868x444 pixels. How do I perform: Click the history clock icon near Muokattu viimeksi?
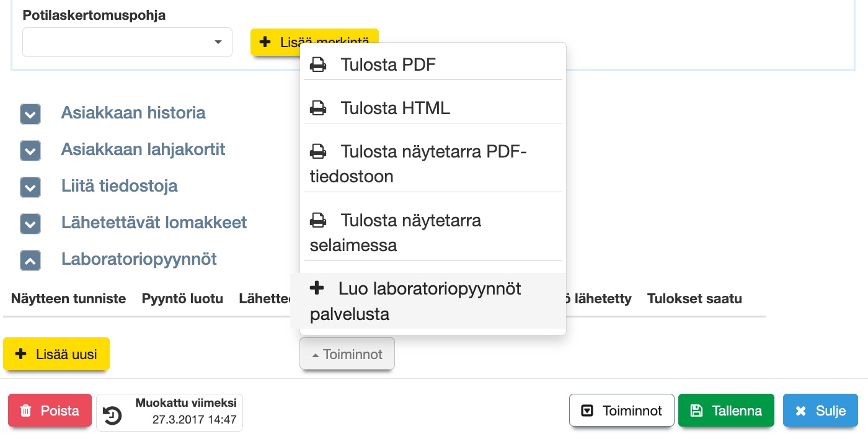tap(112, 414)
